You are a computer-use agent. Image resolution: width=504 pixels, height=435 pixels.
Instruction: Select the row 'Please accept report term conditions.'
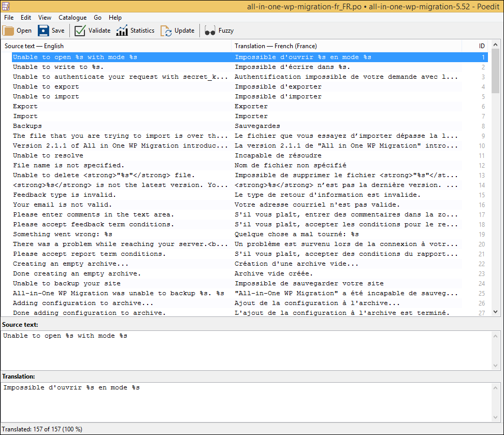point(250,254)
